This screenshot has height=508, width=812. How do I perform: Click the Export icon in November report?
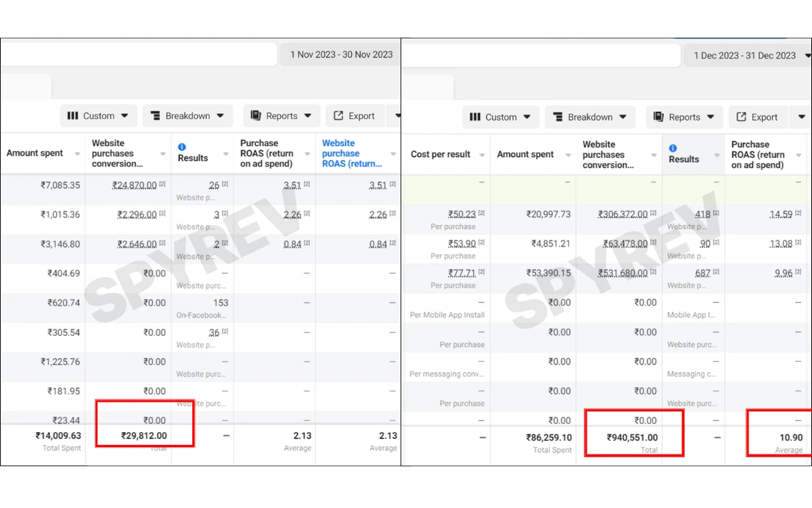click(338, 116)
